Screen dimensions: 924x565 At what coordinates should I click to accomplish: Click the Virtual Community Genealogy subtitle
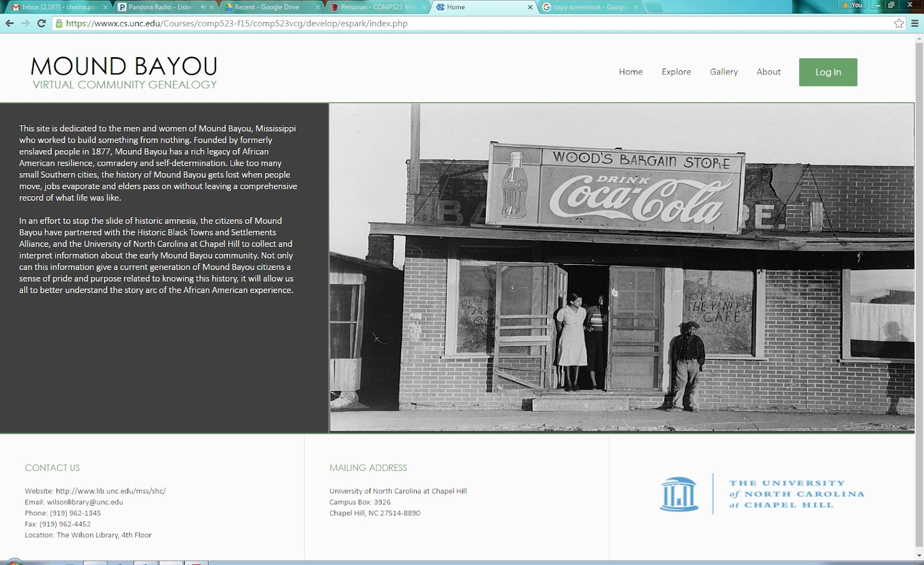pyautogui.click(x=125, y=85)
